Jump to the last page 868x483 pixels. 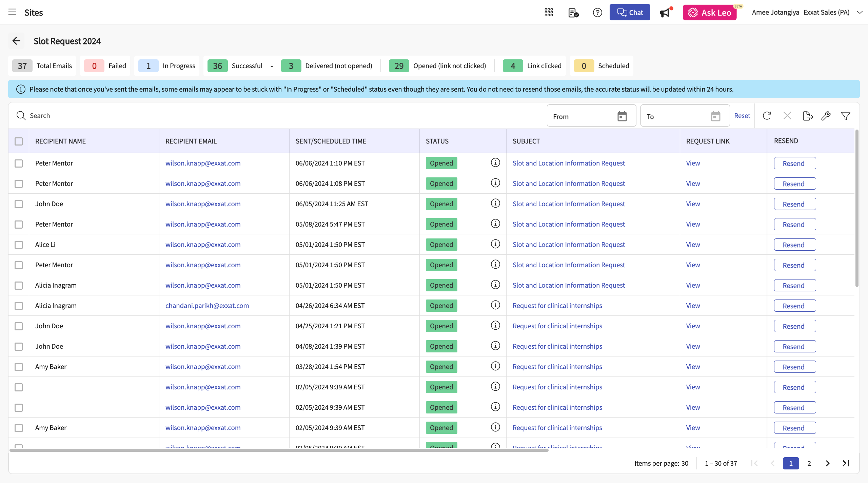click(846, 463)
